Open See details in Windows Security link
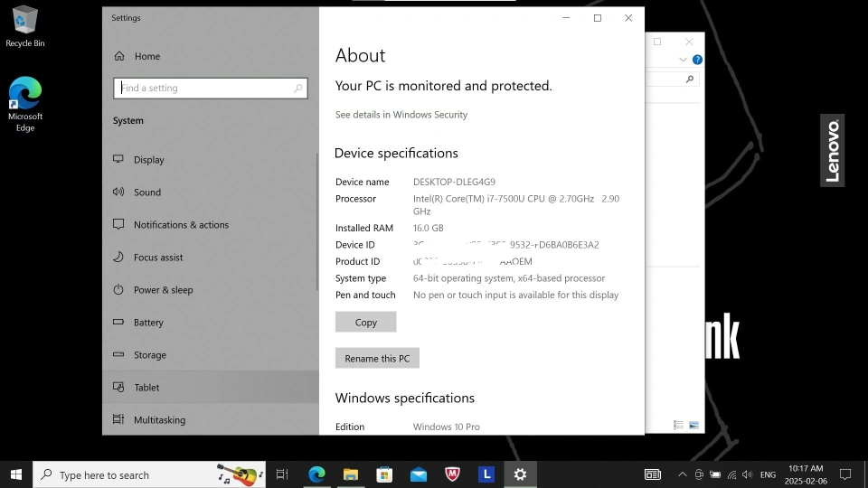The width and height of the screenshot is (868, 488). [401, 115]
